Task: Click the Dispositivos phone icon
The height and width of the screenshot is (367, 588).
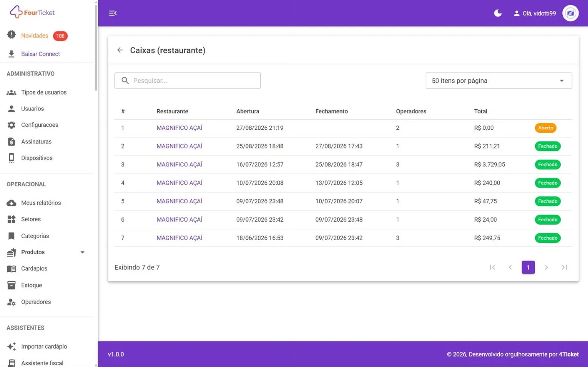Action: 11,158
